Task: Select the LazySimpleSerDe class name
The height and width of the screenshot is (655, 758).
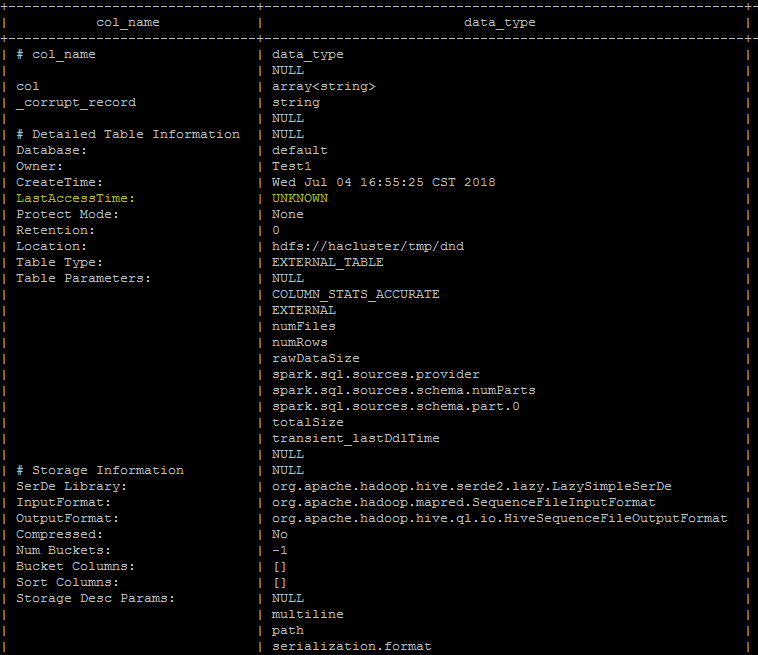Action: (471, 486)
